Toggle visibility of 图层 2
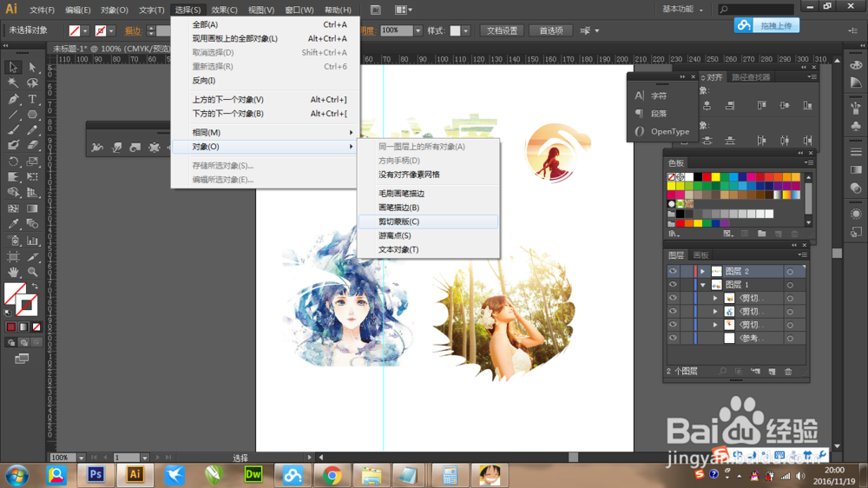868x488 pixels. point(673,271)
